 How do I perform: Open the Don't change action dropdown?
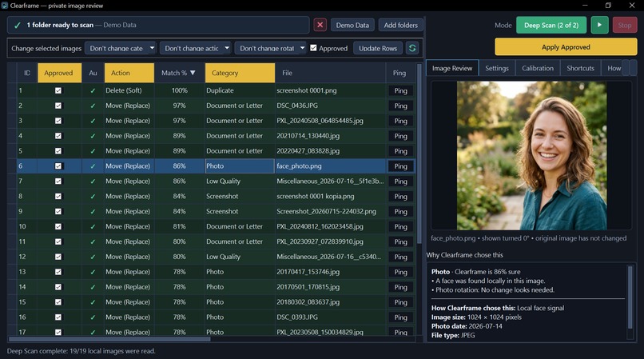tap(196, 48)
